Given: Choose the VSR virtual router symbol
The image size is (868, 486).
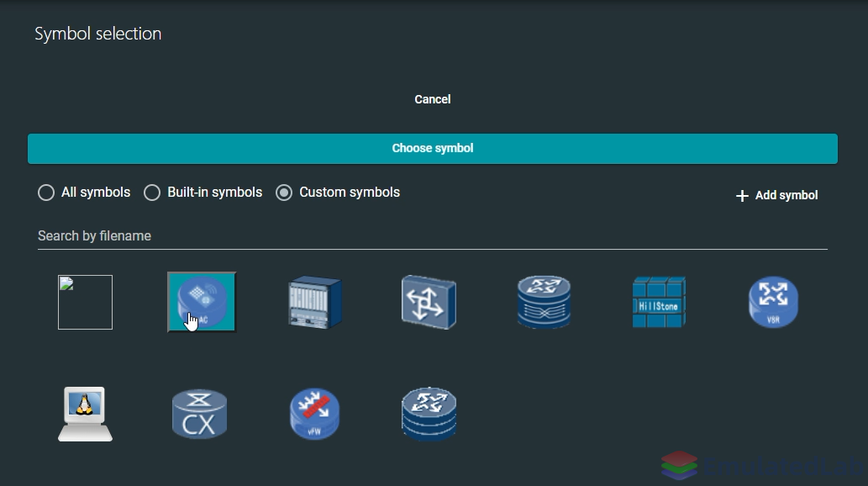Looking at the screenshot, I should [773, 302].
